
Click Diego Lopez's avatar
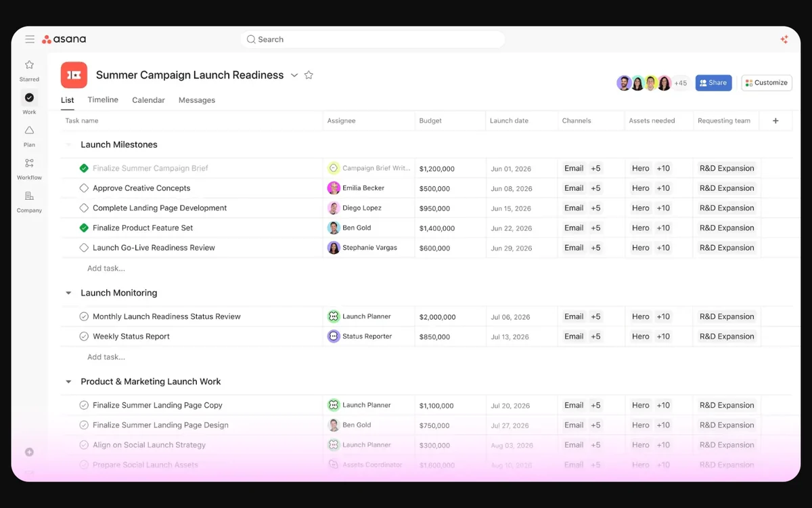click(334, 208)
